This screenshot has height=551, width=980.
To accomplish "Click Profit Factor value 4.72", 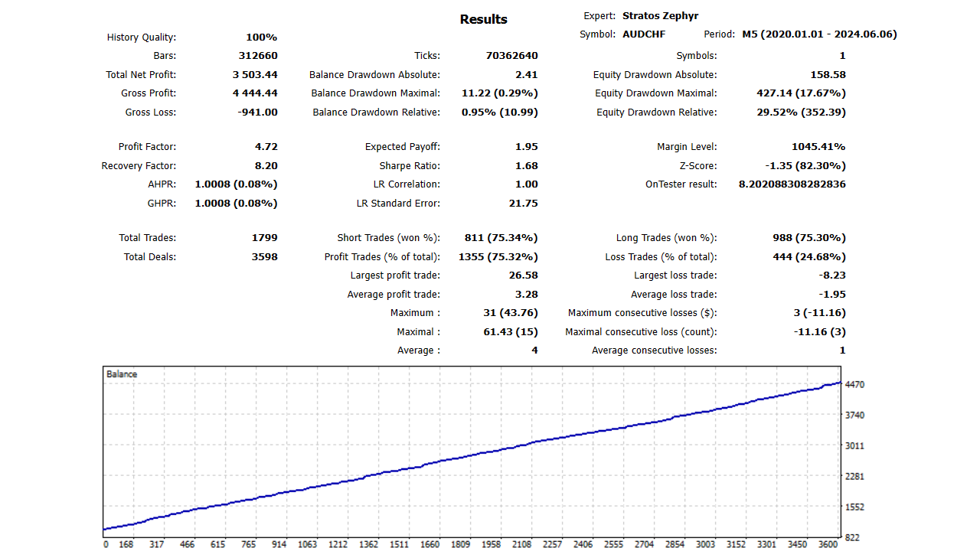I will point(266,147).
